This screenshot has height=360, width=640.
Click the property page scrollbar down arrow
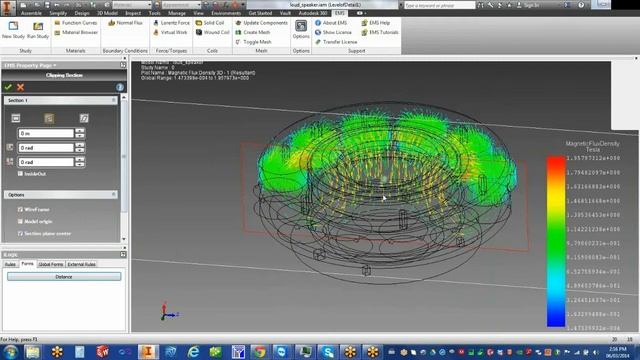(x=124, y=239)
